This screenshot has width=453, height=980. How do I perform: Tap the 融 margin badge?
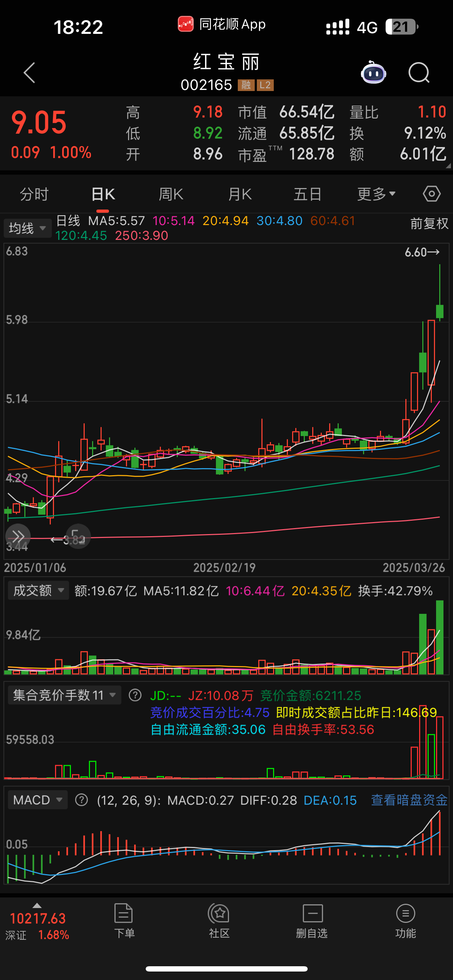246,85
